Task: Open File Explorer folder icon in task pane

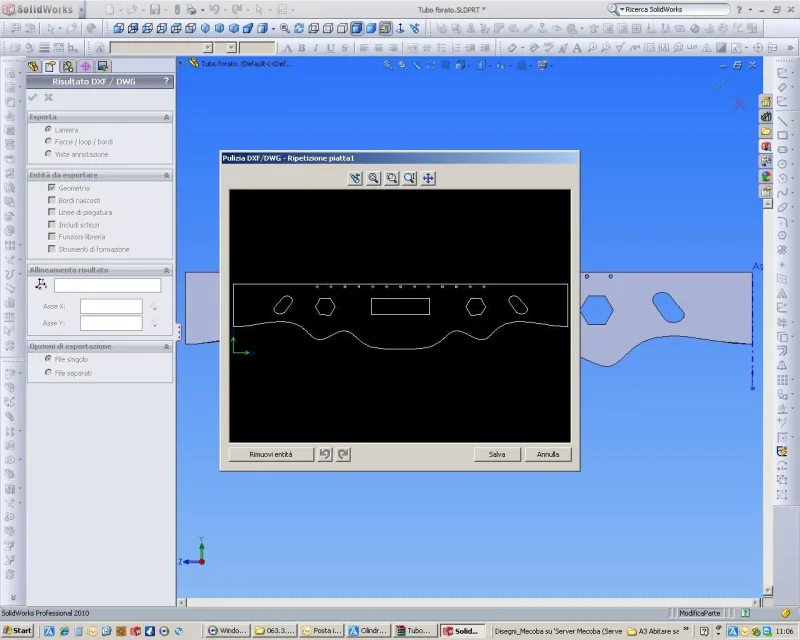Action: [766, 132]
